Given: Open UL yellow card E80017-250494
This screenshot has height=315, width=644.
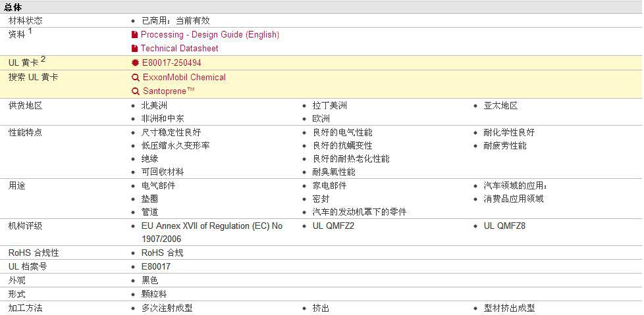Looking at the screenshot, I should tap(172, 62).
